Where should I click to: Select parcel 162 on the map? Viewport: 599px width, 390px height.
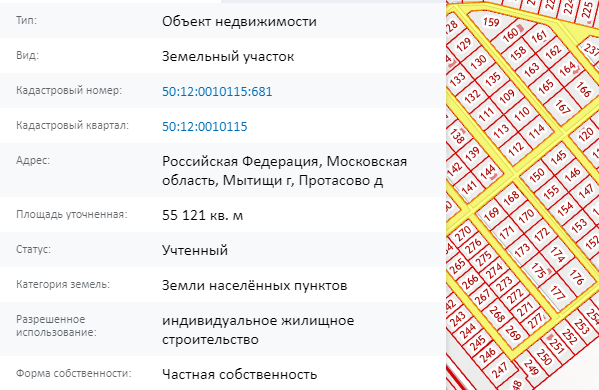[x=553, y=52]
